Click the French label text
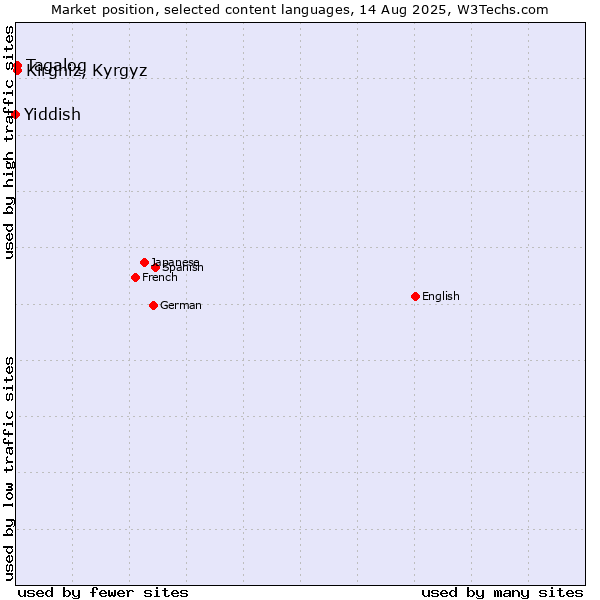 tap(160, 277)
